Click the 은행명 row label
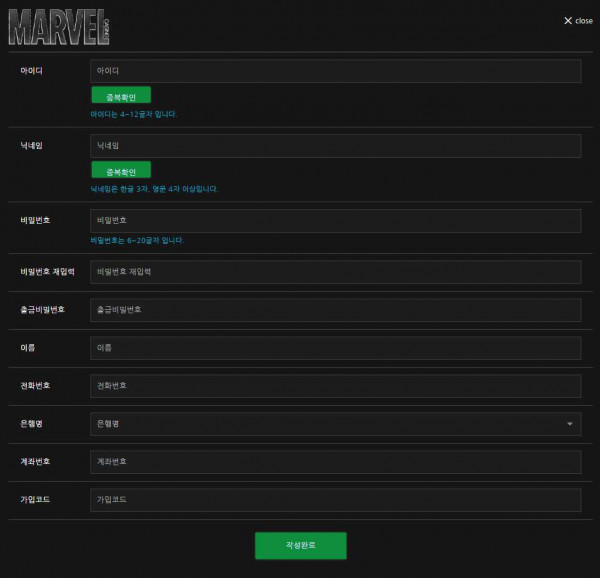This screenshot has width=600, height=578. (x=31, y=424)
